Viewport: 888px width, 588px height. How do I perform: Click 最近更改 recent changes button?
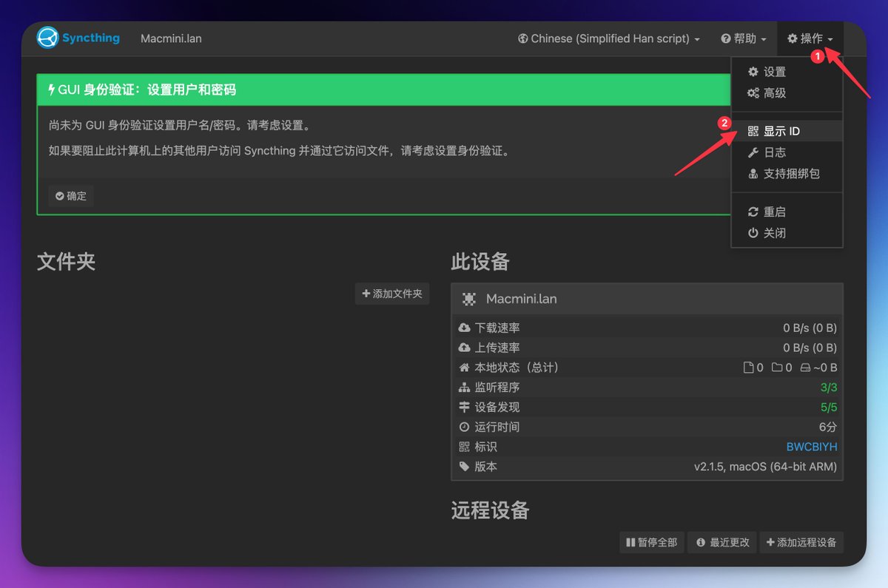723,542
